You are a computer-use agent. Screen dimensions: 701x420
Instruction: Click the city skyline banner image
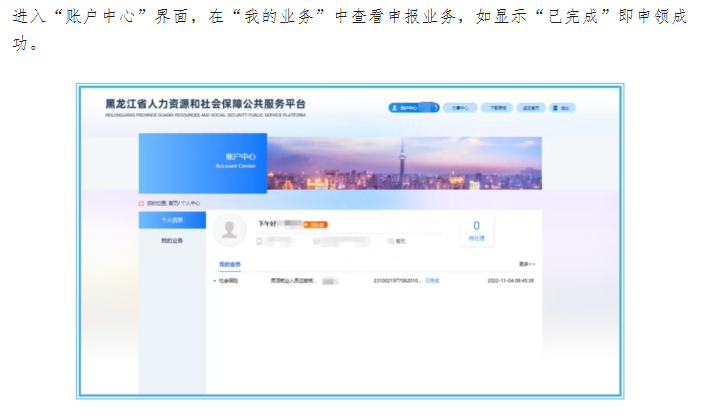[405, 163]
